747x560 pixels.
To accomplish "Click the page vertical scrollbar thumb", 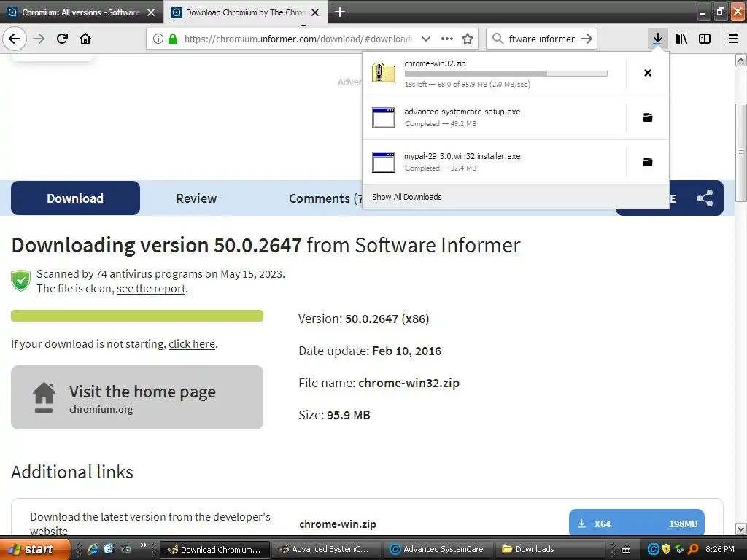I will 741,152.
